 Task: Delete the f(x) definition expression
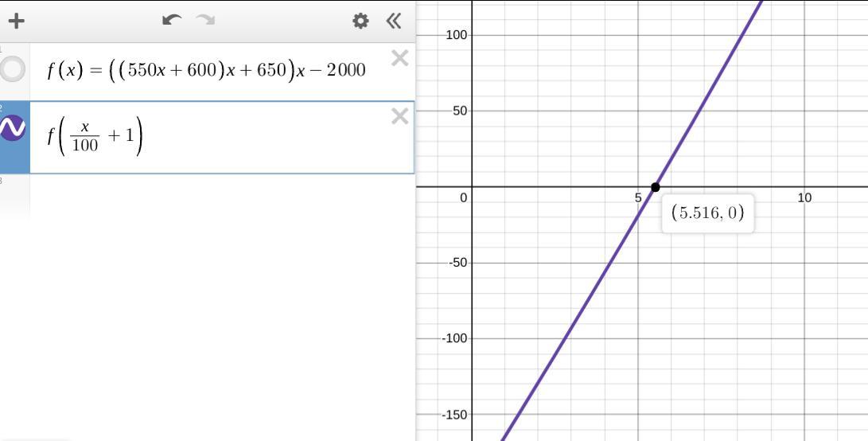(399, 57)
